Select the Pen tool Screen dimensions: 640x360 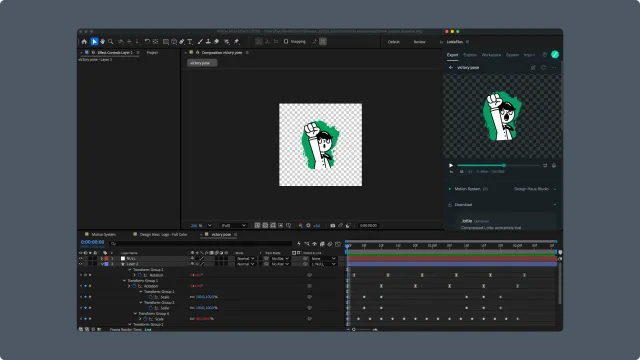182,42
